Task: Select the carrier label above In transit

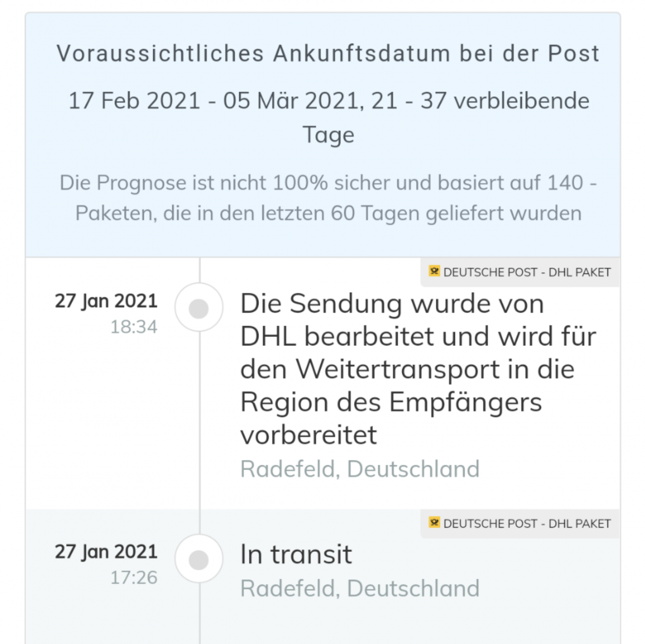Action: click(x=526, y=524)
